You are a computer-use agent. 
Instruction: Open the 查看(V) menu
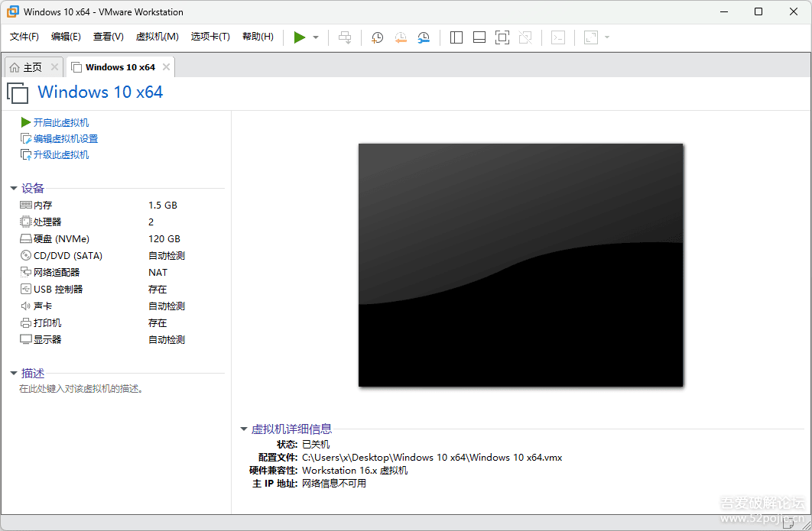click(109, 37)
